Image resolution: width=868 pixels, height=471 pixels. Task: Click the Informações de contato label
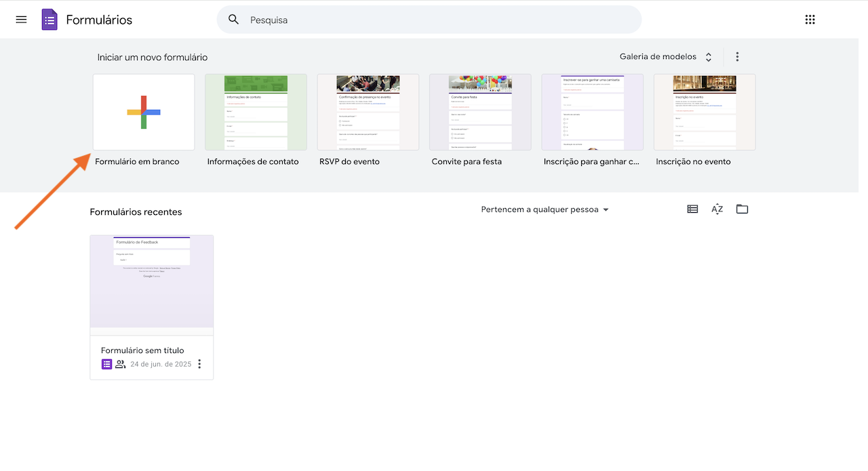pos(253,161)
